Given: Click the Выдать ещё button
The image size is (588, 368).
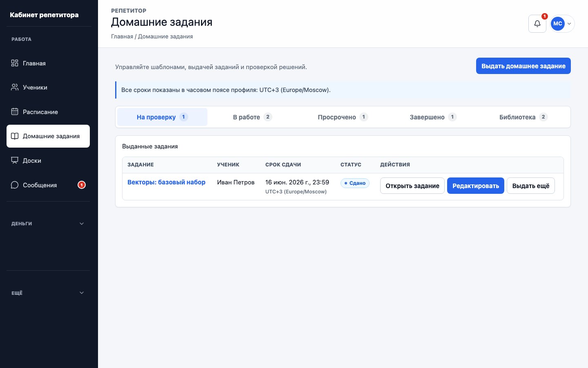Looking at the screenshot, I should [531, 186].
